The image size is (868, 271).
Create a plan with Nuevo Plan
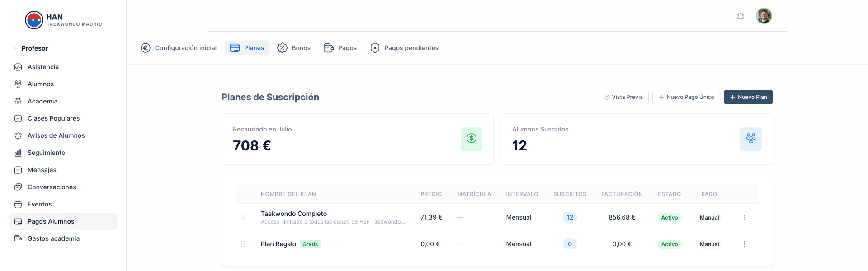[748, 97]
